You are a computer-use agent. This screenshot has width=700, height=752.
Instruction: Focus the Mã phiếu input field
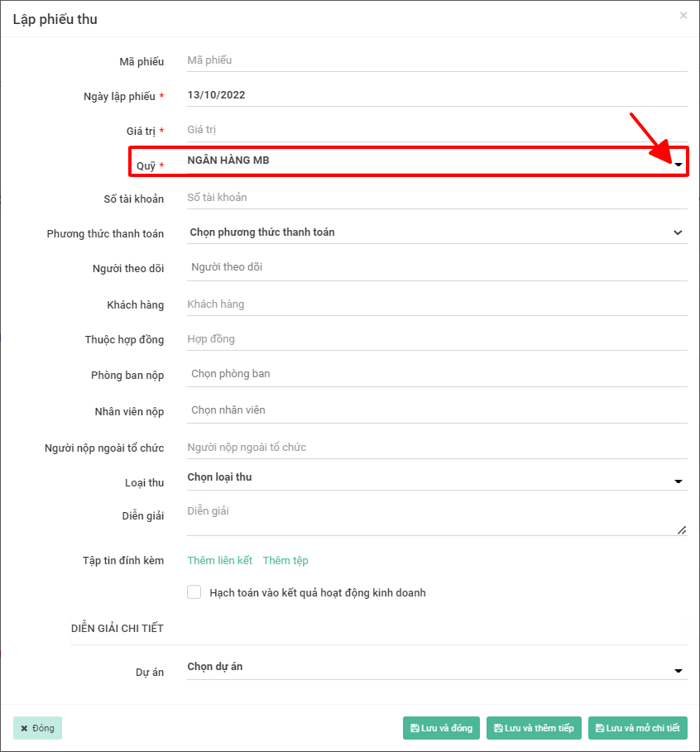tap(436, 60)
